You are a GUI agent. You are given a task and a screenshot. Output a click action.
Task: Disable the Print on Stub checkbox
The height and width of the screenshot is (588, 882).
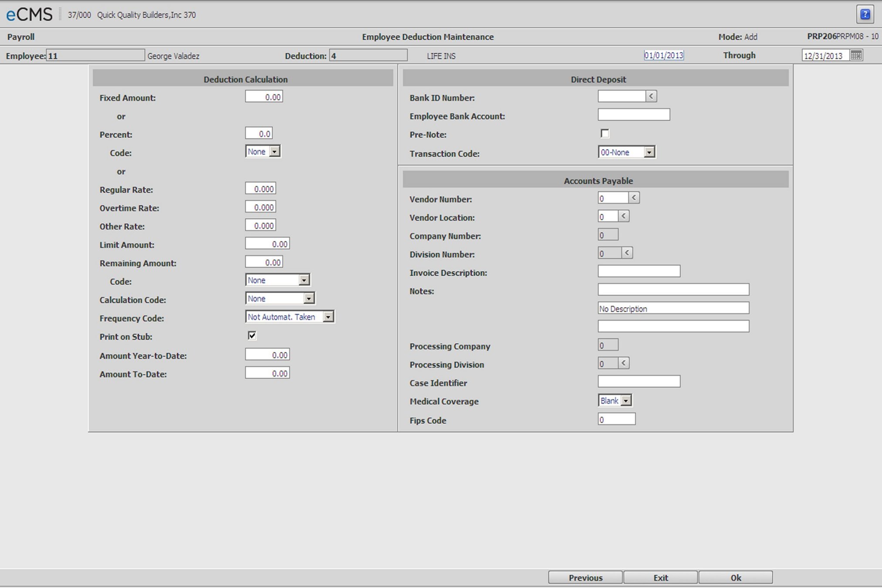tap(251, 335)
